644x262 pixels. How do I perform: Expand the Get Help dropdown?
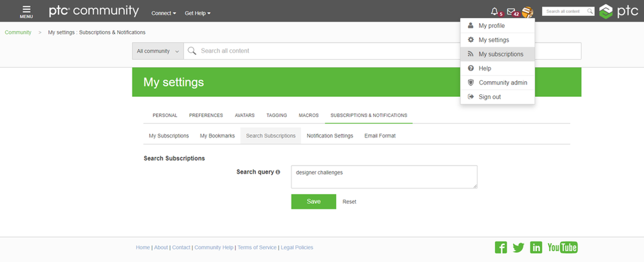[197, 13]
